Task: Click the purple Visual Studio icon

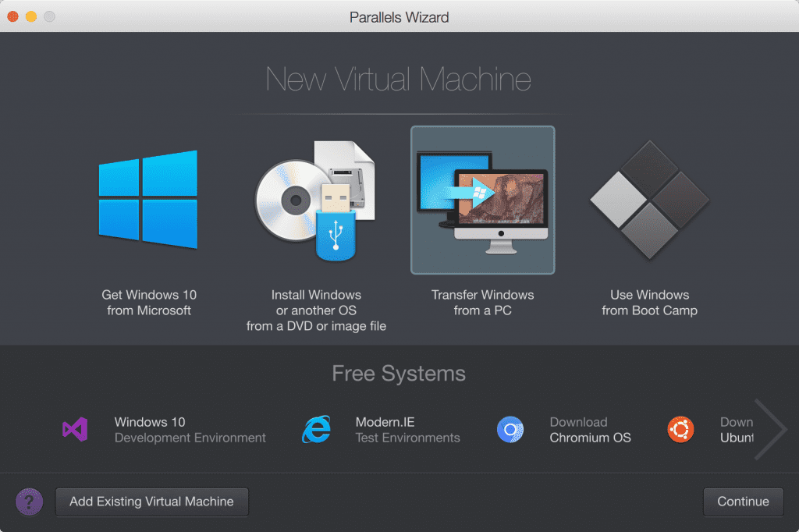Action: pos(75,430)
